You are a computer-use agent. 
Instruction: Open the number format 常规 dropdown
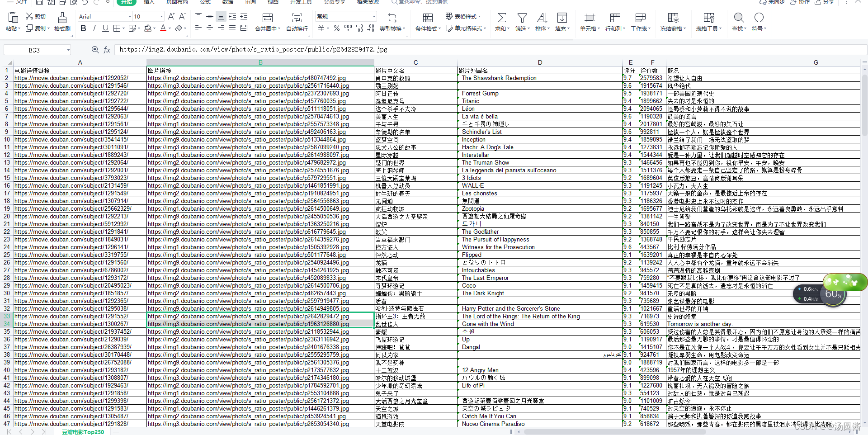click(374, 16)
